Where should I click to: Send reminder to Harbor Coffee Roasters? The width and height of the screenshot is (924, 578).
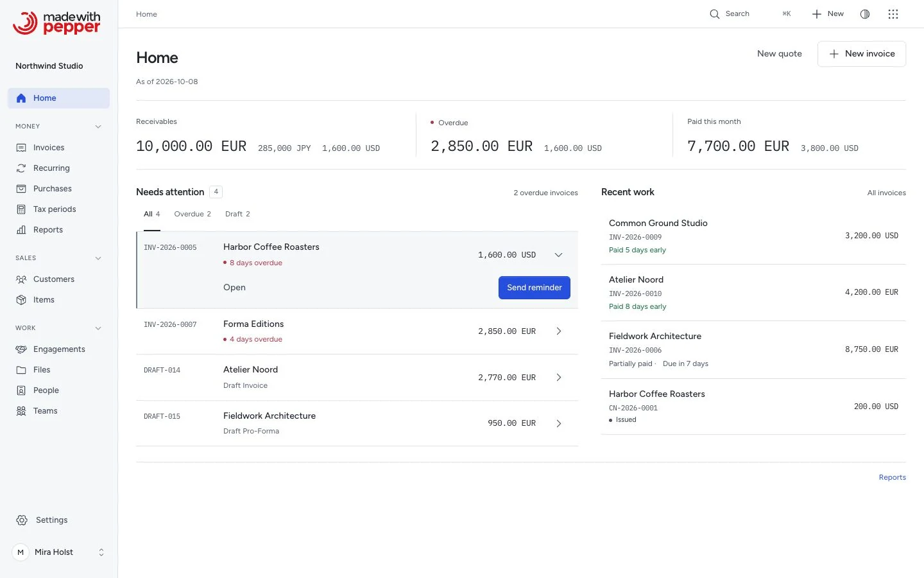click(535, 288)
